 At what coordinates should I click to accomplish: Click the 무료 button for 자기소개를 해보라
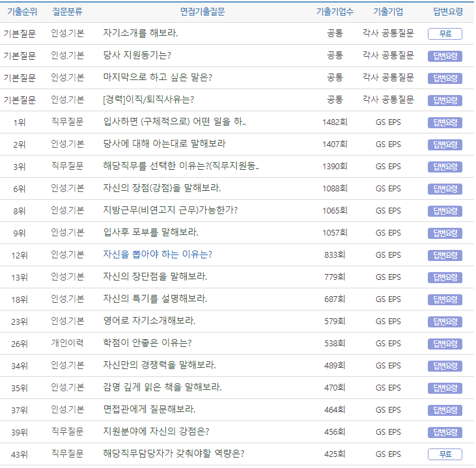(x=445, y=34)
